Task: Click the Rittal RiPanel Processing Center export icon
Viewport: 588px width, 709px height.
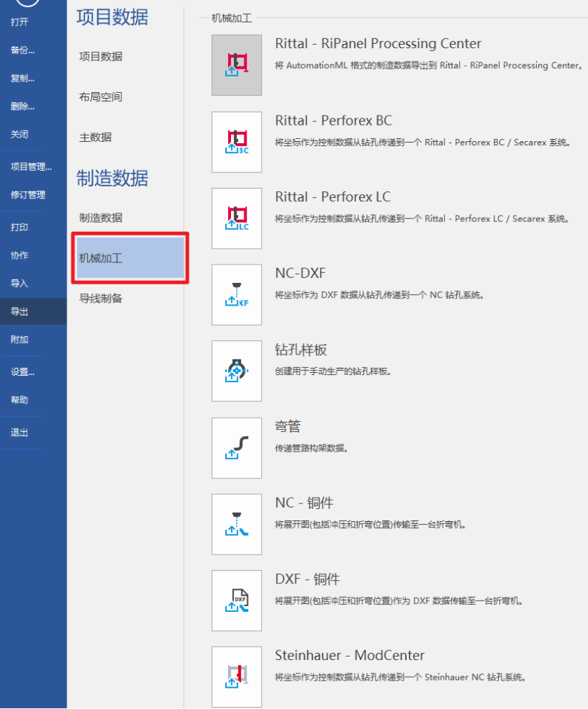Action: [237, 65]
